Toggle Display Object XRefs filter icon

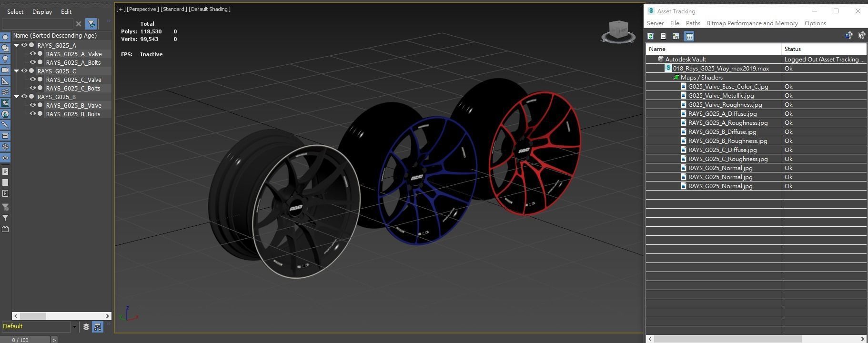[x=5, y=114]
